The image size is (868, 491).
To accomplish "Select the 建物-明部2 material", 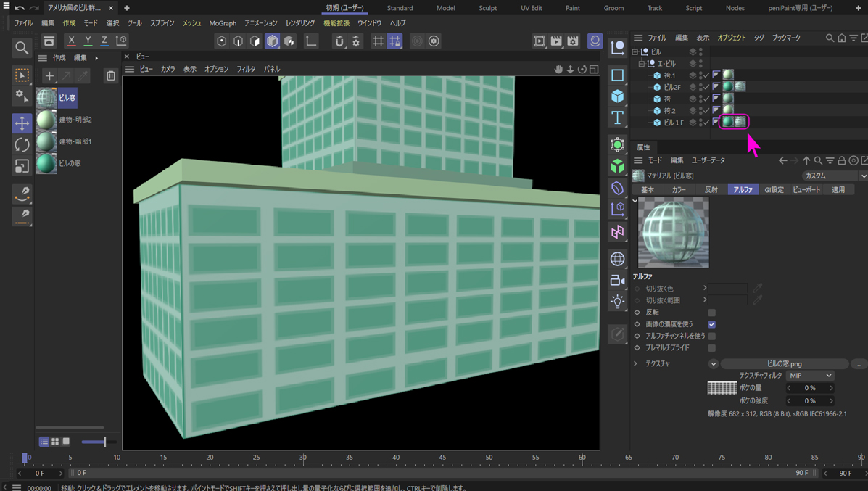I will coord(46,120).
